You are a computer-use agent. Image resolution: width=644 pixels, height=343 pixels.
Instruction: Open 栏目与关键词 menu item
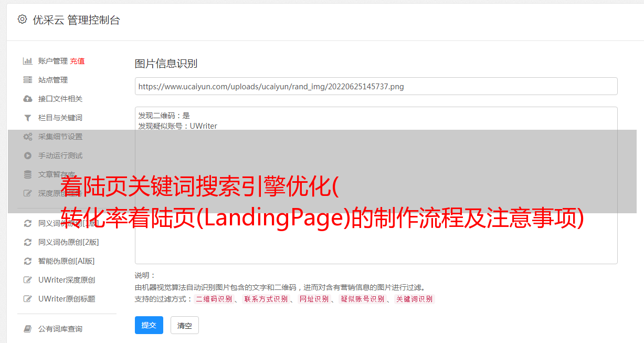[60, 118]
